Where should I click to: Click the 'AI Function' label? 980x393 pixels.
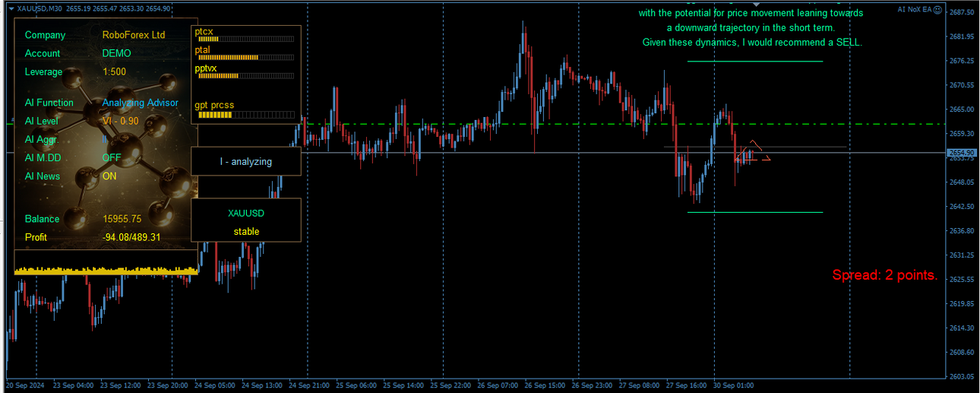(49, 103)
